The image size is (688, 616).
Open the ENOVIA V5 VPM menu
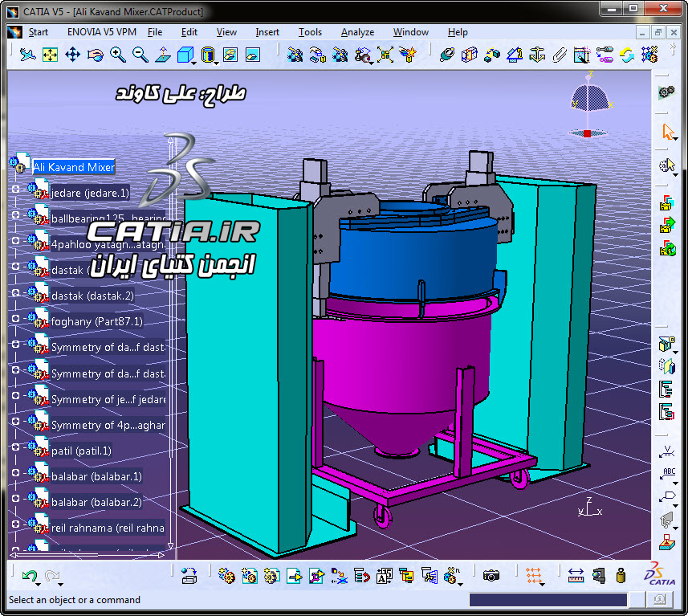point(102,32)
